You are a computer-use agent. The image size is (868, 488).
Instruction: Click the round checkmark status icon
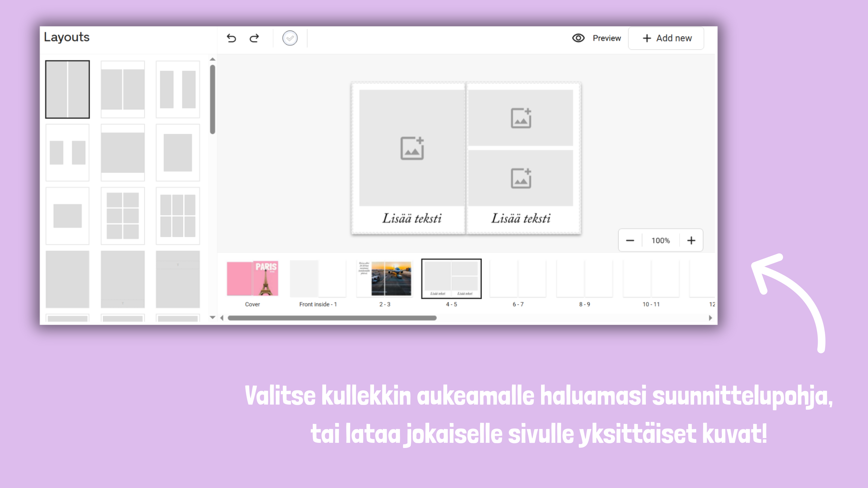click(x=290, y=38)
